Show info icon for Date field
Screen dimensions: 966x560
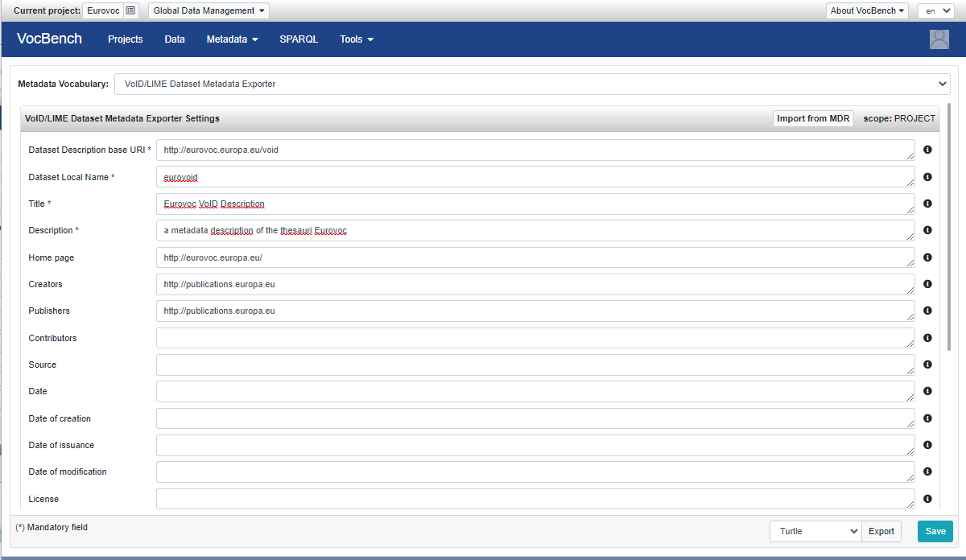pyautogui.click(x=927, y=391)
